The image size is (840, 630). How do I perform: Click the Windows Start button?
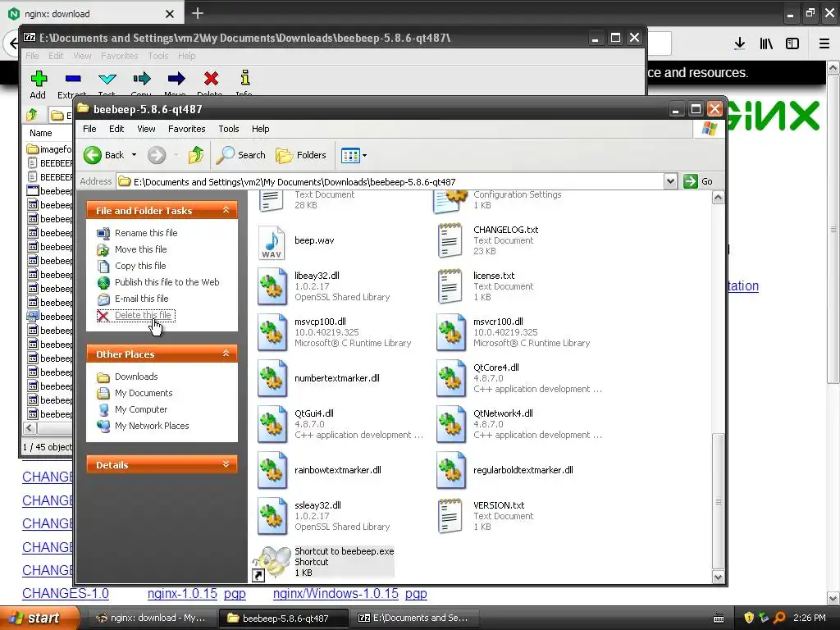(39, 619)
